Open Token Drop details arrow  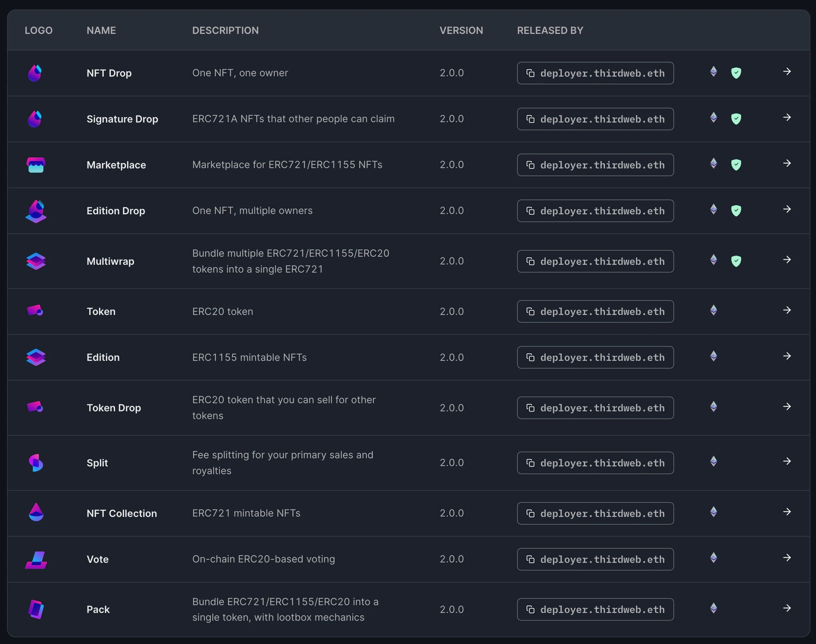[x=787, y=406]
